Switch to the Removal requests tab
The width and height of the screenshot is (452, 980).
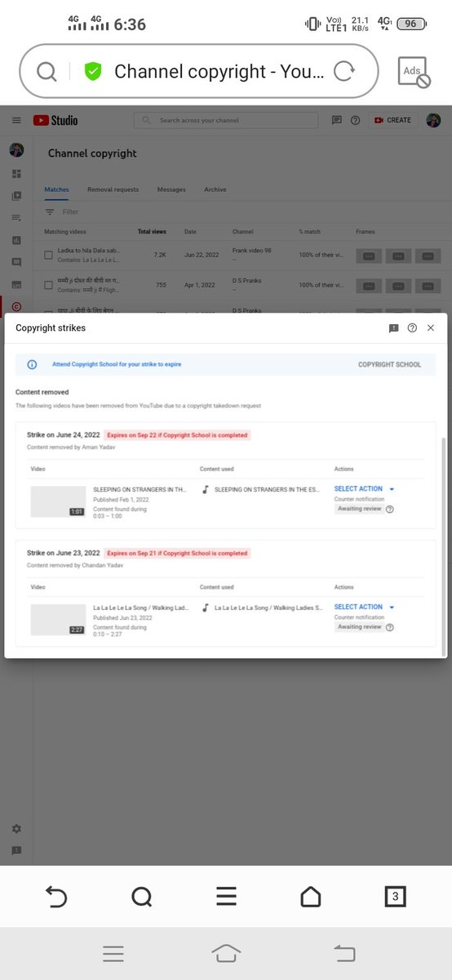[x=113, y=189]
